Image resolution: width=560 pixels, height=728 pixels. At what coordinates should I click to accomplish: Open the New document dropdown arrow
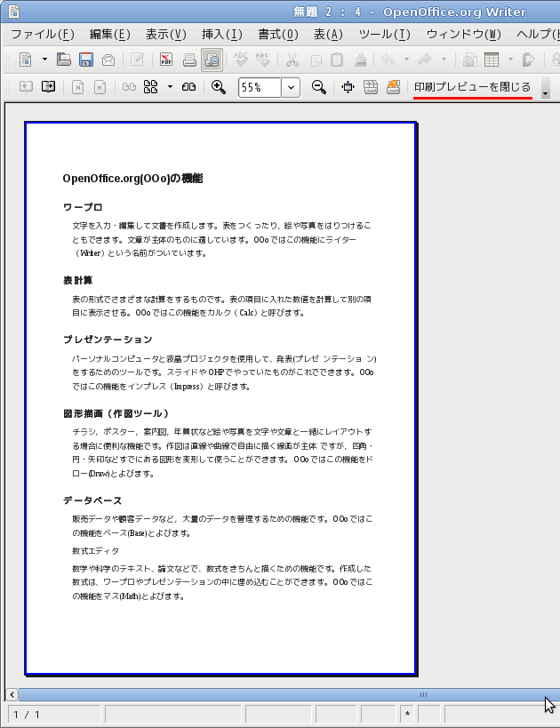(x=44, y=60)
